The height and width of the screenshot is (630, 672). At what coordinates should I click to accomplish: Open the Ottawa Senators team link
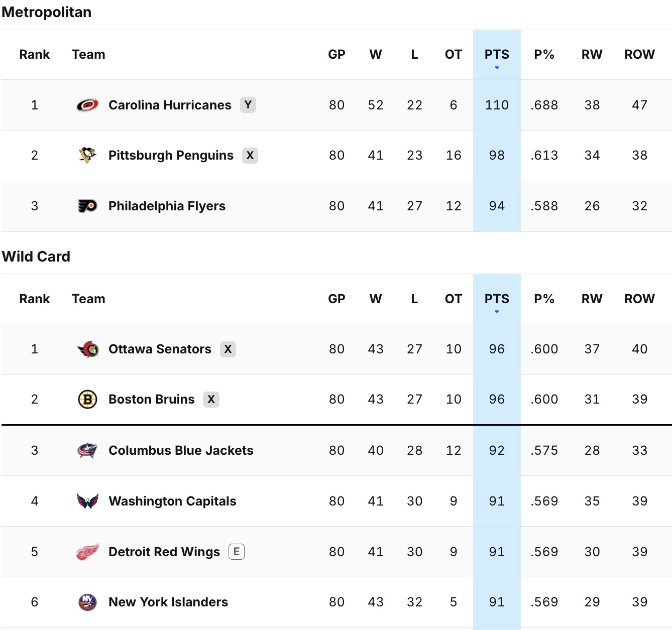pos(160,349)
